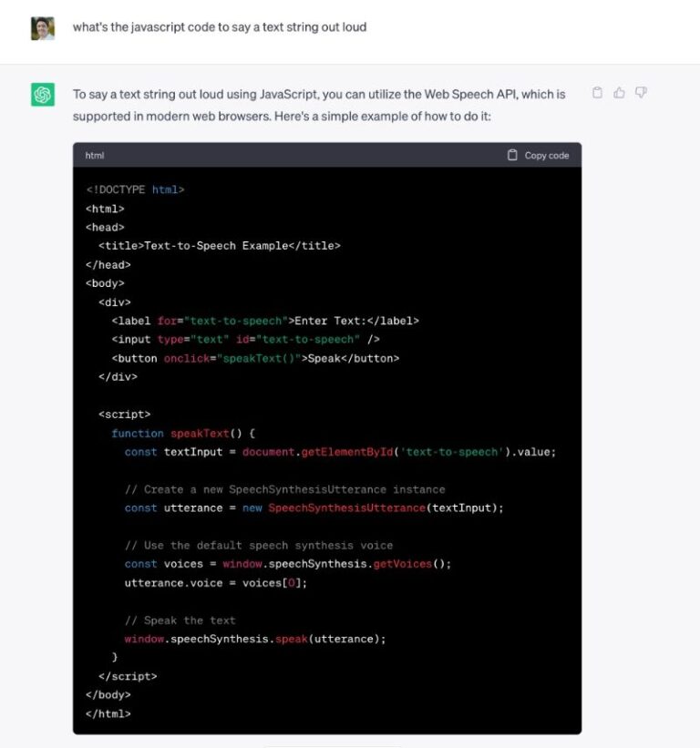
Task: Click the html language label on the code header
Action: (95, 155)
